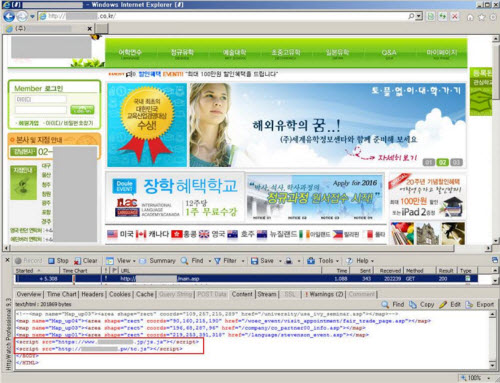
Task: Switch to the Cookies tab
Action: [x=120, y=294]
